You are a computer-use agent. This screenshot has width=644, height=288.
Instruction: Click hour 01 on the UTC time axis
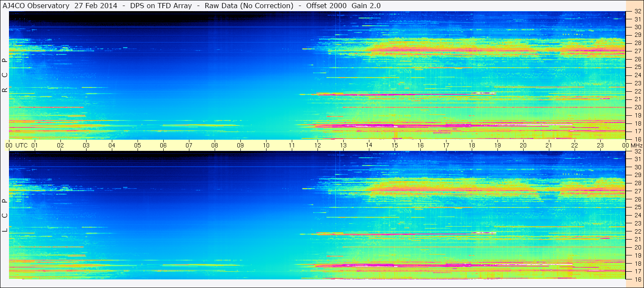coord(35,145)
